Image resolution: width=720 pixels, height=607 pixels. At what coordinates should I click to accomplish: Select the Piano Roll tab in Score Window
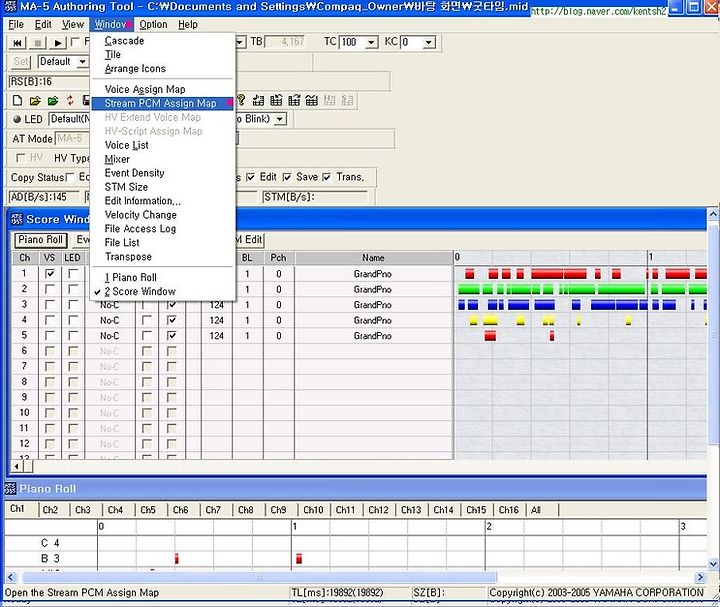(40, 240)
